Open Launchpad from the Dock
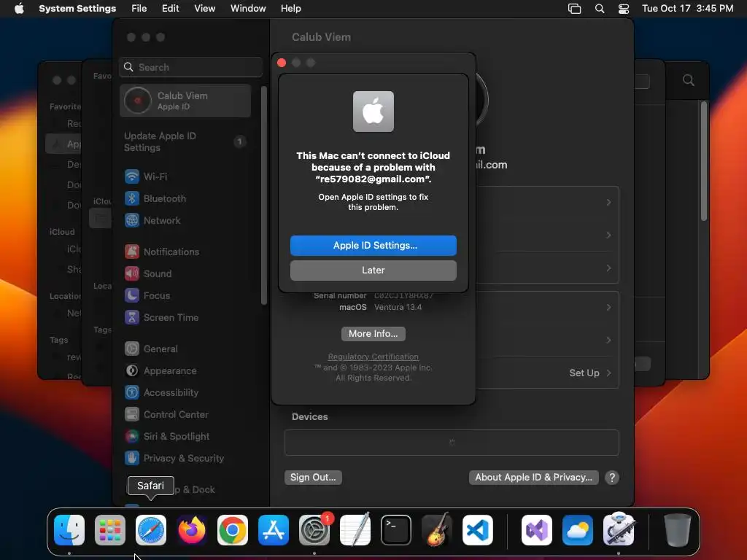The width and height of the screenshot is (747, 560). click(x=110, y=530)
